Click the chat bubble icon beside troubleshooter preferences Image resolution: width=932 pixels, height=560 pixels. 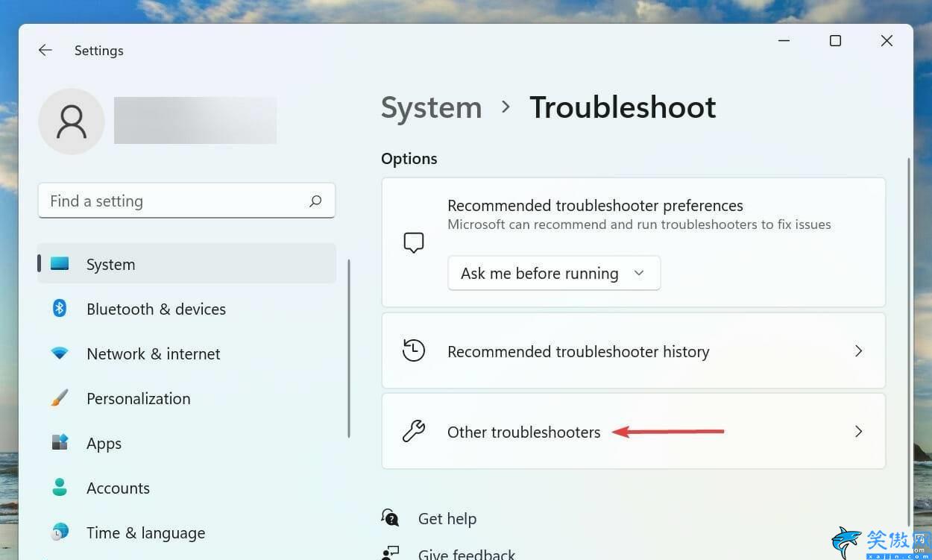[x=413, y=242]
